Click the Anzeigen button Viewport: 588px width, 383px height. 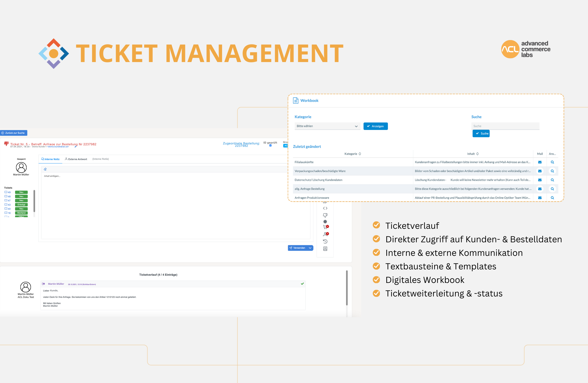(x=375, y=126)
